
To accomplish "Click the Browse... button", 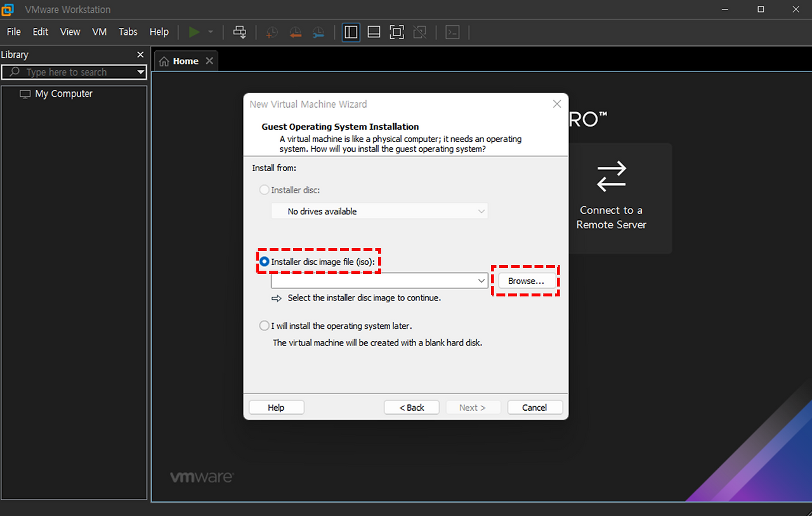I will (526, 281).
